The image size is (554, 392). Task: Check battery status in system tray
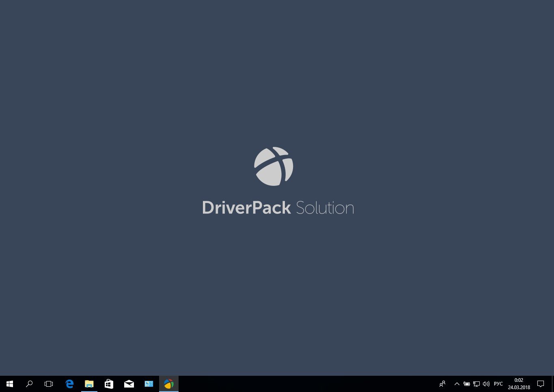click(467, 384)
